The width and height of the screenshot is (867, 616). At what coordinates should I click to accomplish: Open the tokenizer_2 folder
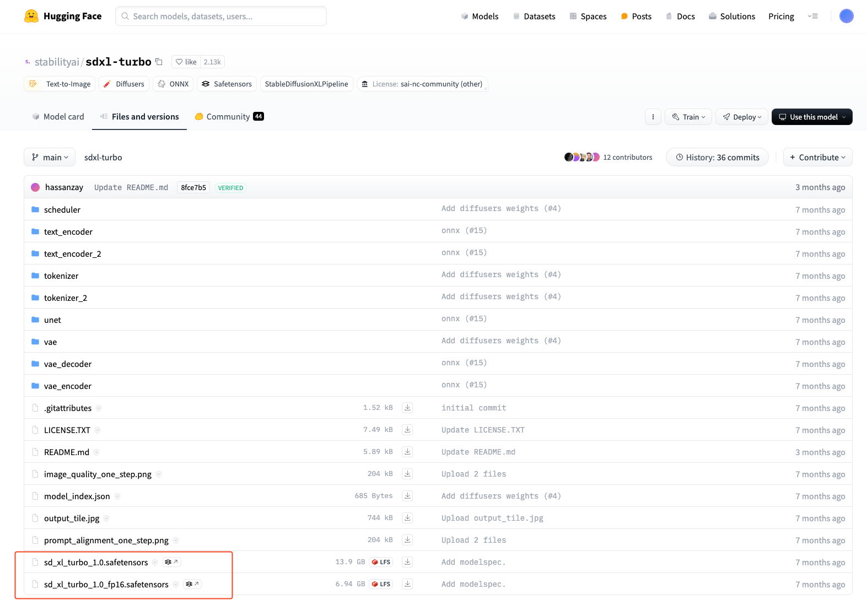66,298
